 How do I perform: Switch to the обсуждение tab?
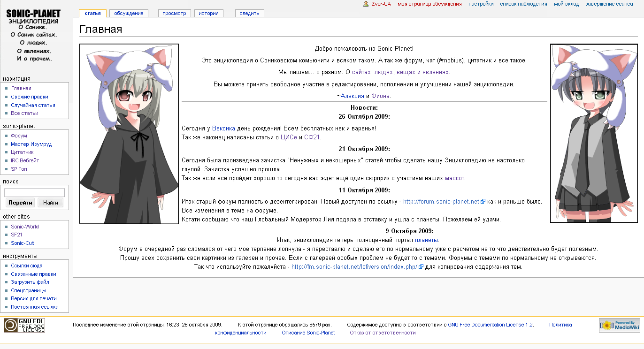(x=129, y=13)
